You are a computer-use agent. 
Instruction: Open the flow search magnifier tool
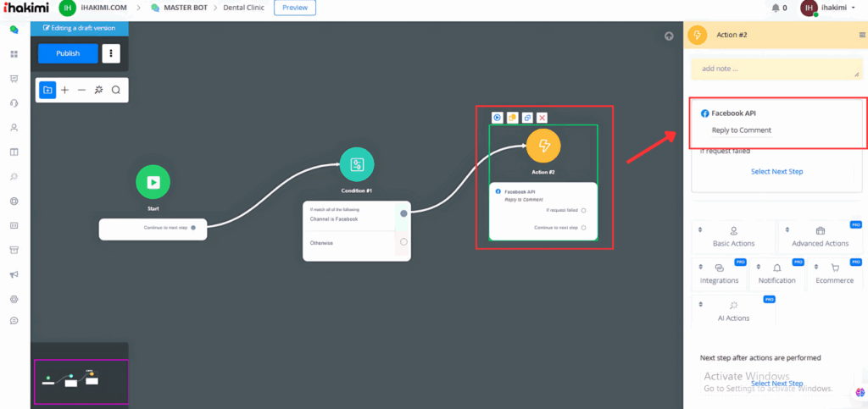click(x=116, y=90)
